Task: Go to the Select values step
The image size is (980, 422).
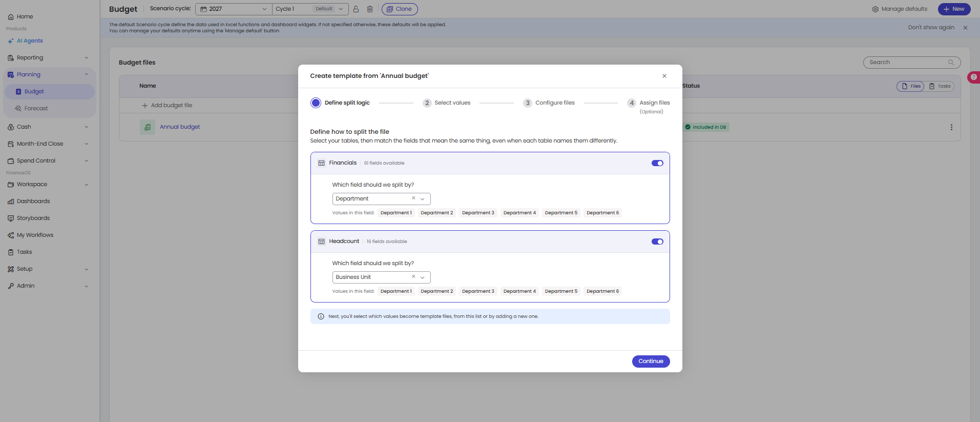Action: (x=447, y=103)
